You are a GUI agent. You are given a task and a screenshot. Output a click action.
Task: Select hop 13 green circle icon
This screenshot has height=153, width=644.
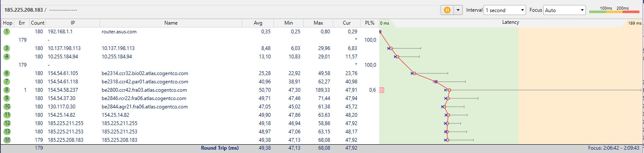7,131
